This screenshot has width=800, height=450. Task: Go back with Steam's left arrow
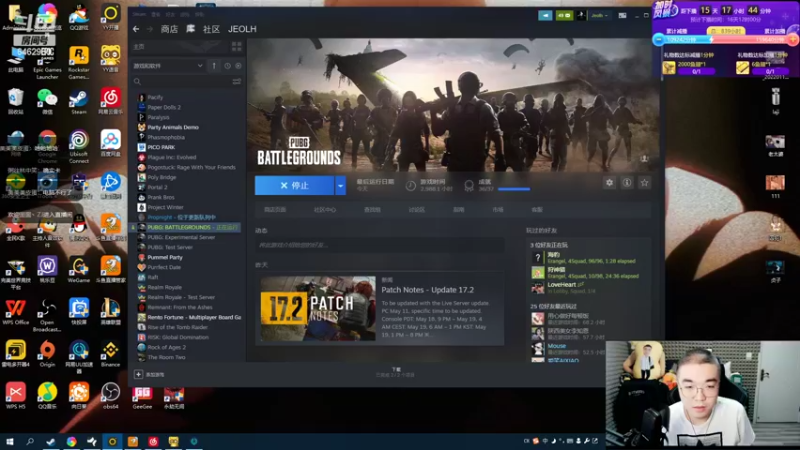(x=136, y=29)
